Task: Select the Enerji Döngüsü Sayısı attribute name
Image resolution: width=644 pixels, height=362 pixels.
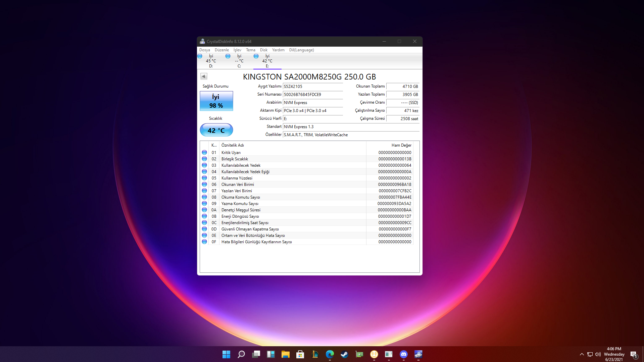Action: tap(240, 216)
